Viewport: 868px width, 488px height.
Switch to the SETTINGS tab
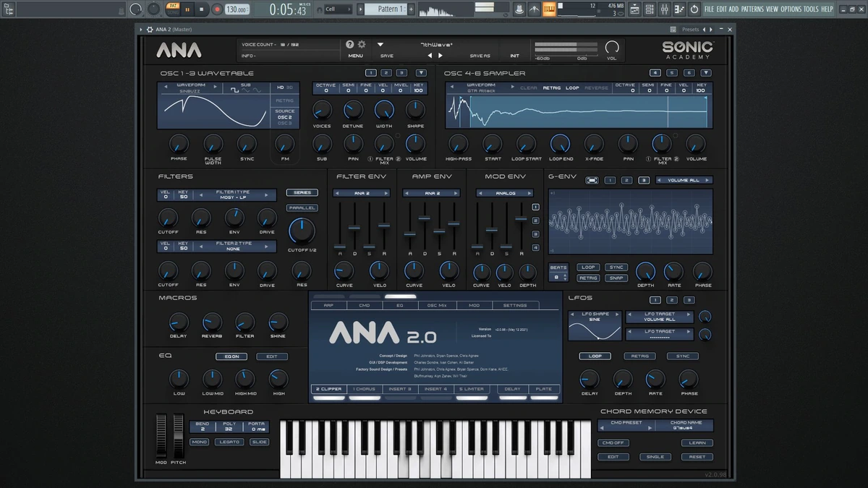514,306
